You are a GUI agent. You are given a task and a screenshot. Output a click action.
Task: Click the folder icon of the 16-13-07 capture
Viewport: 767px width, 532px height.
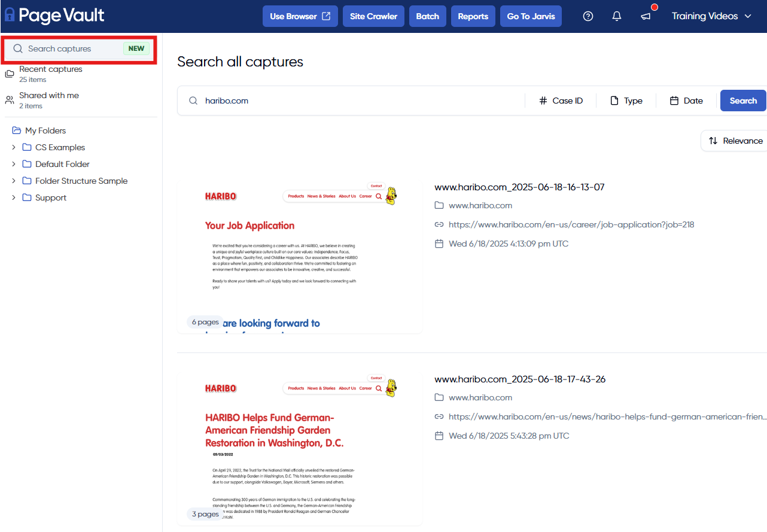tap(439, 205)
